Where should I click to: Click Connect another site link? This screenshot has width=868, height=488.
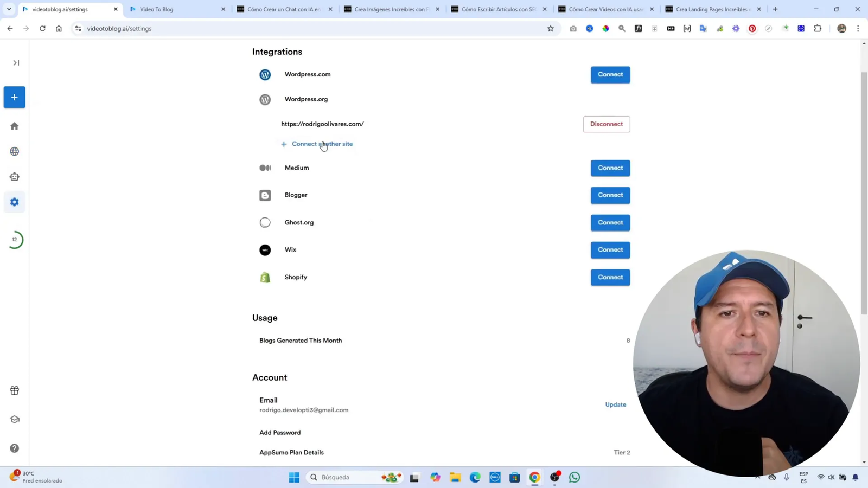[x=322, y=144]
